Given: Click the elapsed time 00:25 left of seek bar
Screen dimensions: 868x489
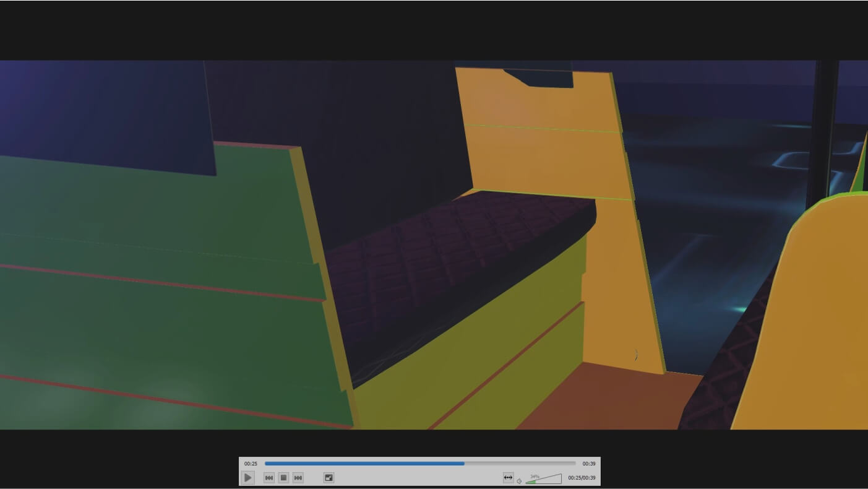Looking at the screenshot, I should (251, 464).
